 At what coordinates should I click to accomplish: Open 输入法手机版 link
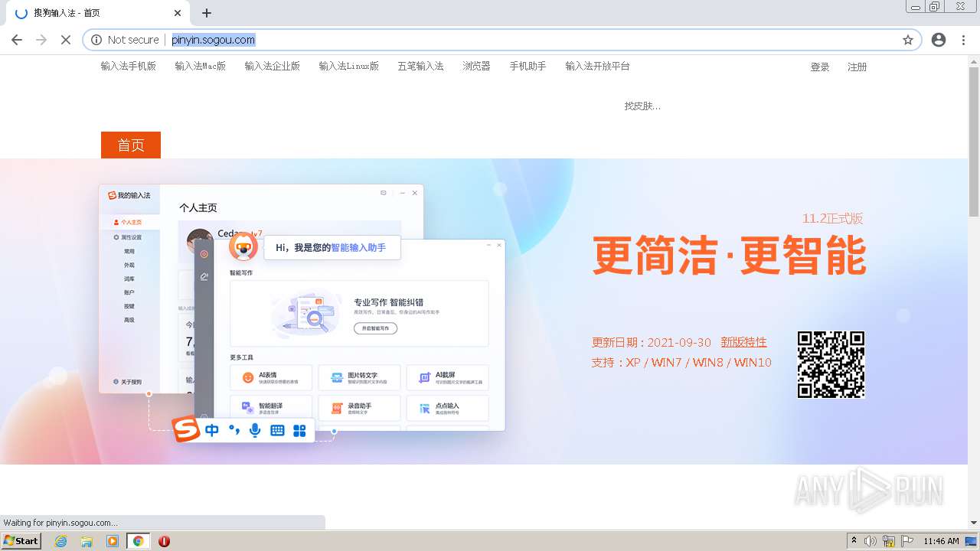pyautogui.click(x=129, y=67)
